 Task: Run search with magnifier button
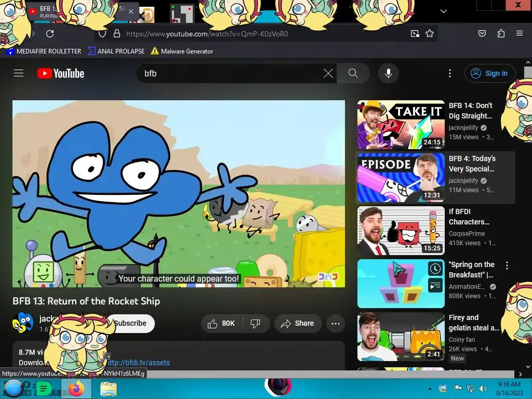(x=353, y=73)
